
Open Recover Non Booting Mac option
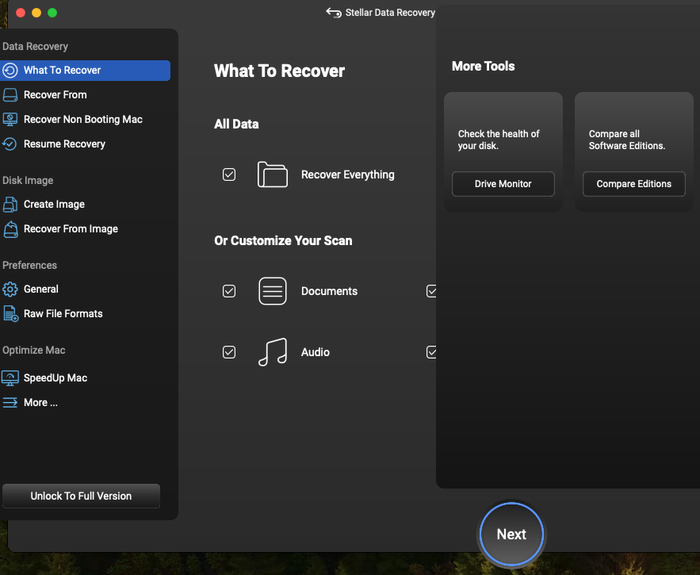pos(85,120)
